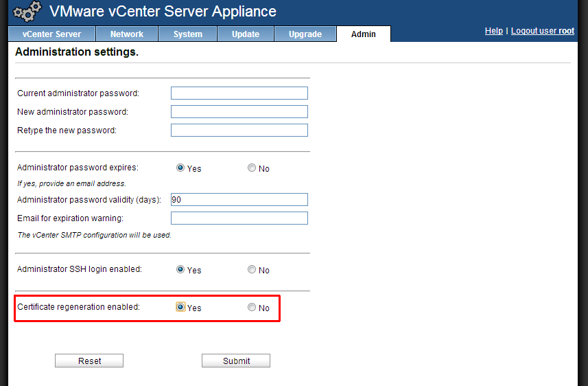Click the Administration settings heading

[x=77, y=52]
